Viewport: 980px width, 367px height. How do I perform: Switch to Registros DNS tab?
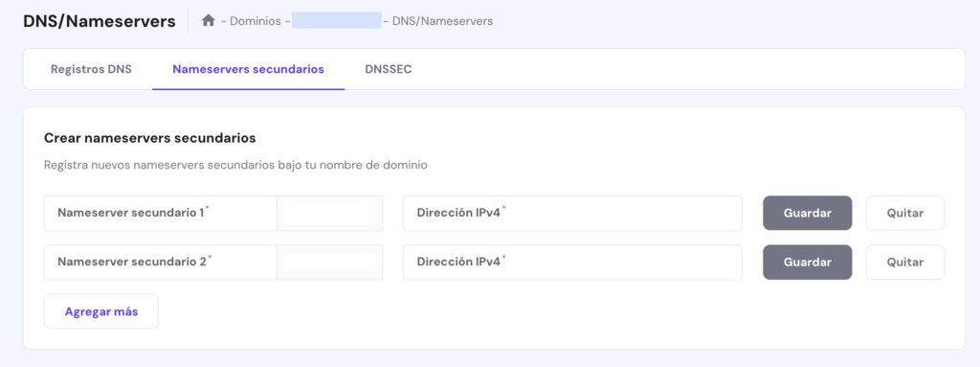coord(91,69)
